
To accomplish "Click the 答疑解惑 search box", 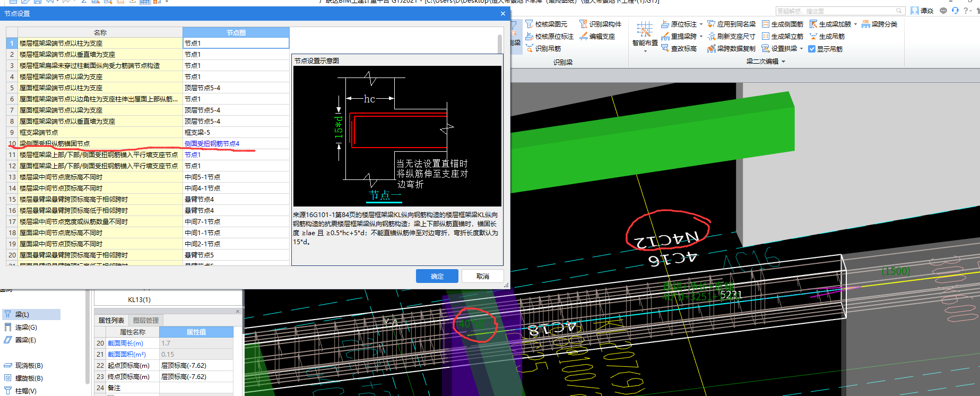I will click(839, 11).
